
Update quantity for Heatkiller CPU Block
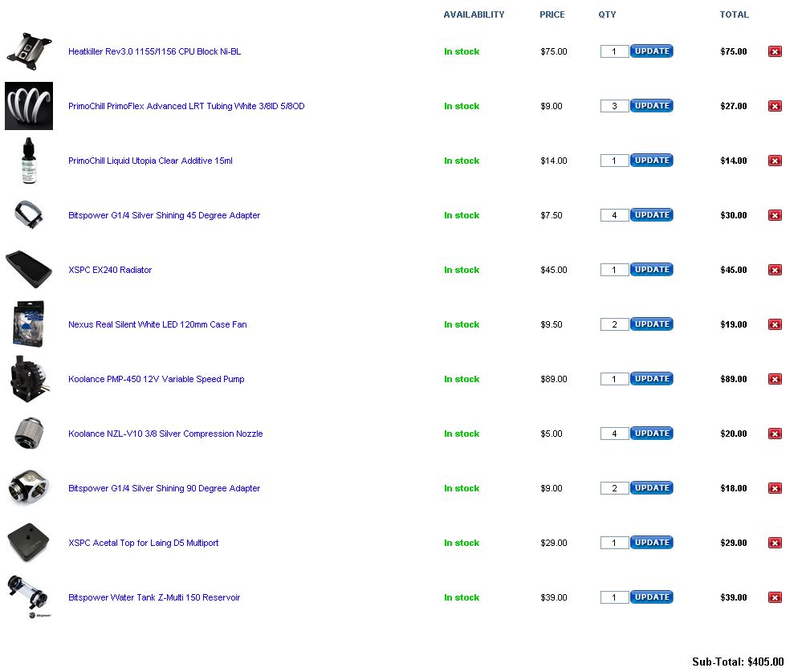click(x=652, y=51)
